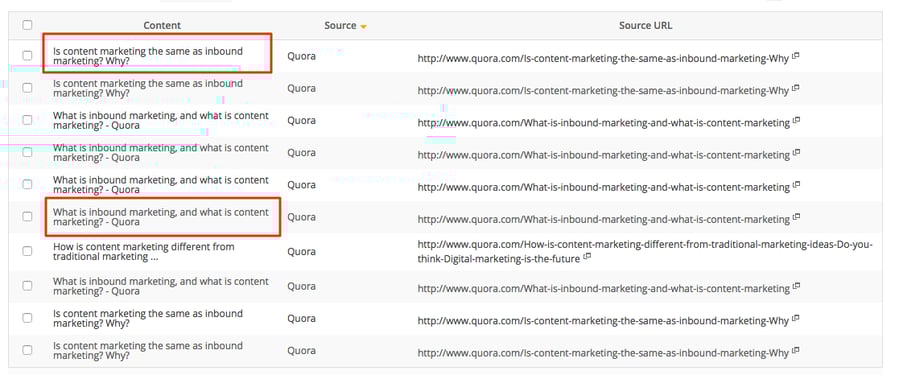The height and width of the screenshot is (375, 899).
Task: Open the How-is-content-marketing-different URL link
Action: click(645, 252)
